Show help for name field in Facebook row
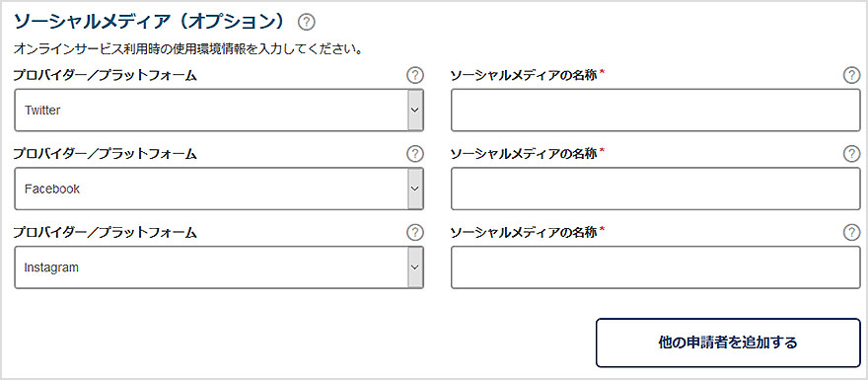 click(x=851, y=154)
